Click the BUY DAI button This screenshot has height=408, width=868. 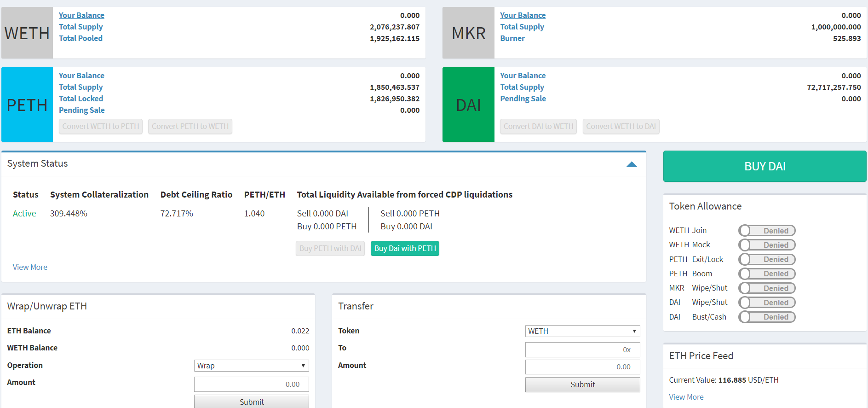click(765, 166)
